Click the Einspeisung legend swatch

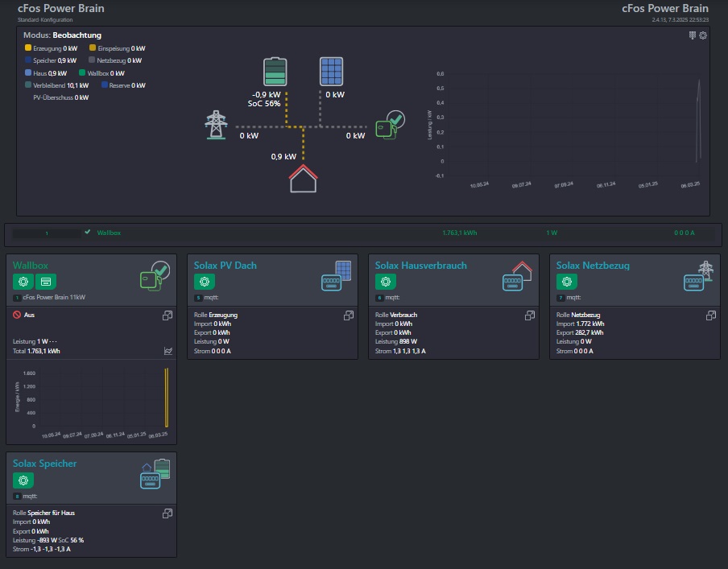coord(93,47)
